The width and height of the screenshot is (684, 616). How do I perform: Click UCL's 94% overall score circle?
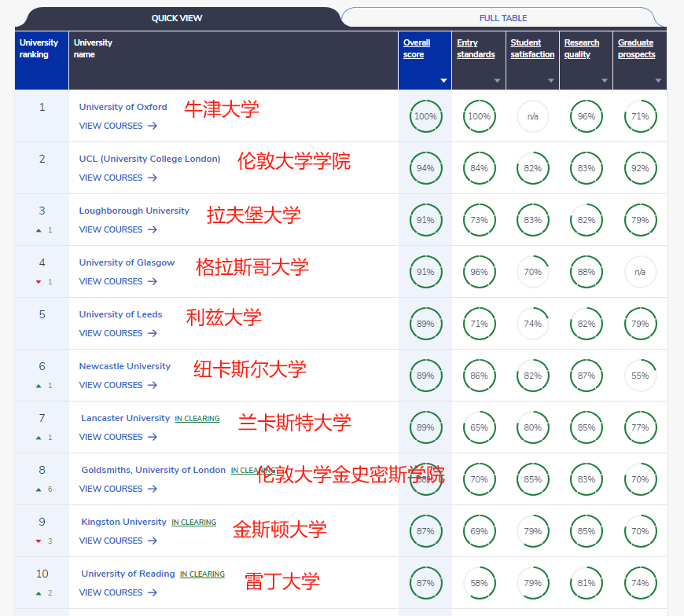click(426, 168)
